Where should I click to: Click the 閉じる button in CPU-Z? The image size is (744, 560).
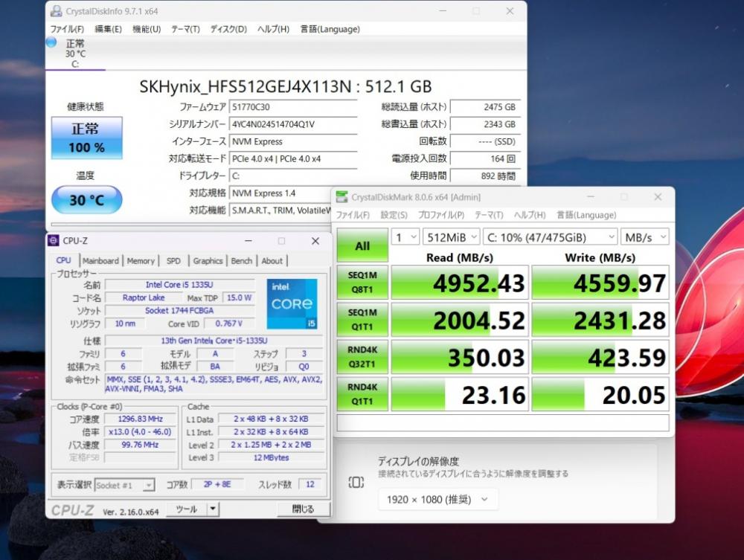[303, 509]
